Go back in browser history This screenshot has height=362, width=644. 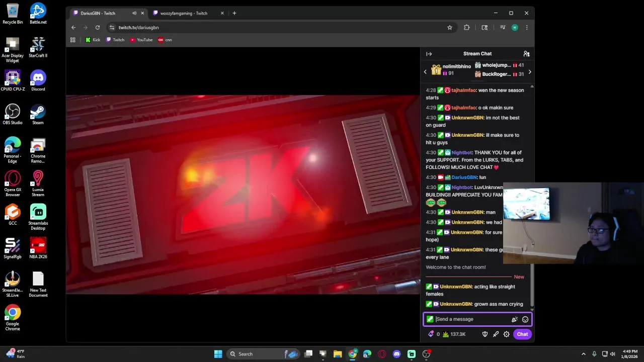(73, 28)
